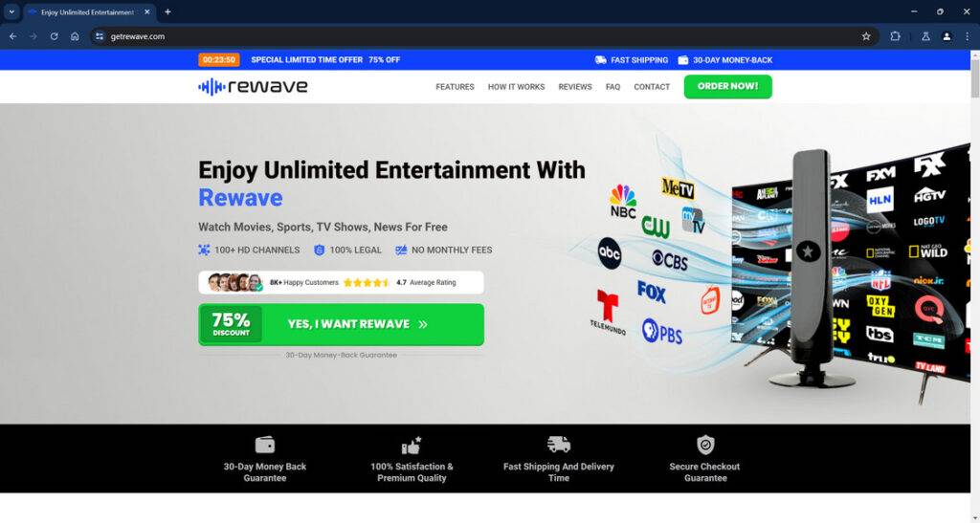Screen dimensions: 980x523
Task: Click the NBC peacock logo
Action: (623, 201)
